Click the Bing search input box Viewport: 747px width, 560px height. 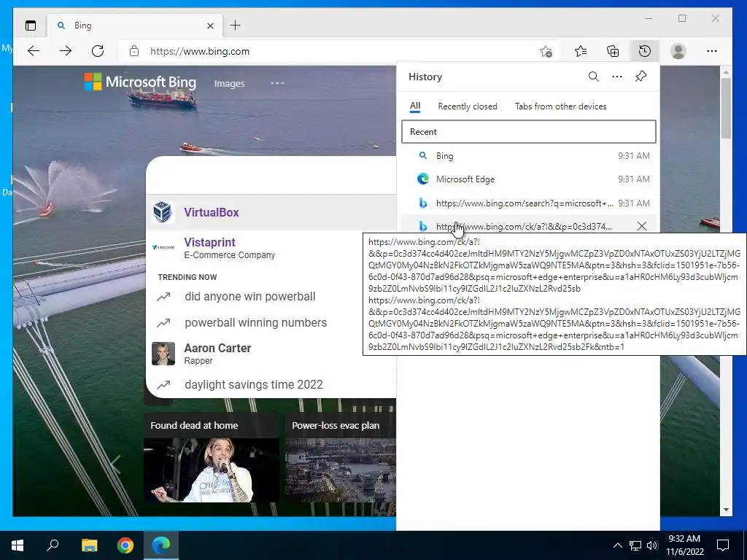(271, 175)
